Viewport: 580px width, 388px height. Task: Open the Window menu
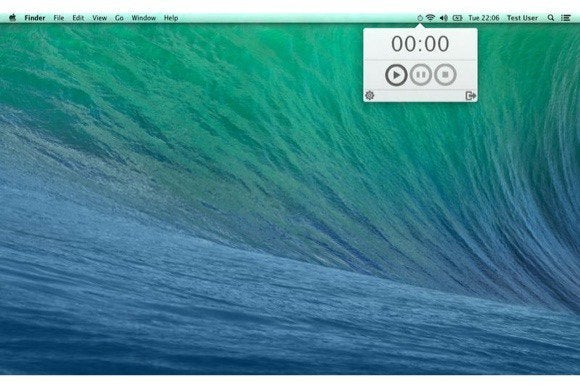click(x=144, y=18)
